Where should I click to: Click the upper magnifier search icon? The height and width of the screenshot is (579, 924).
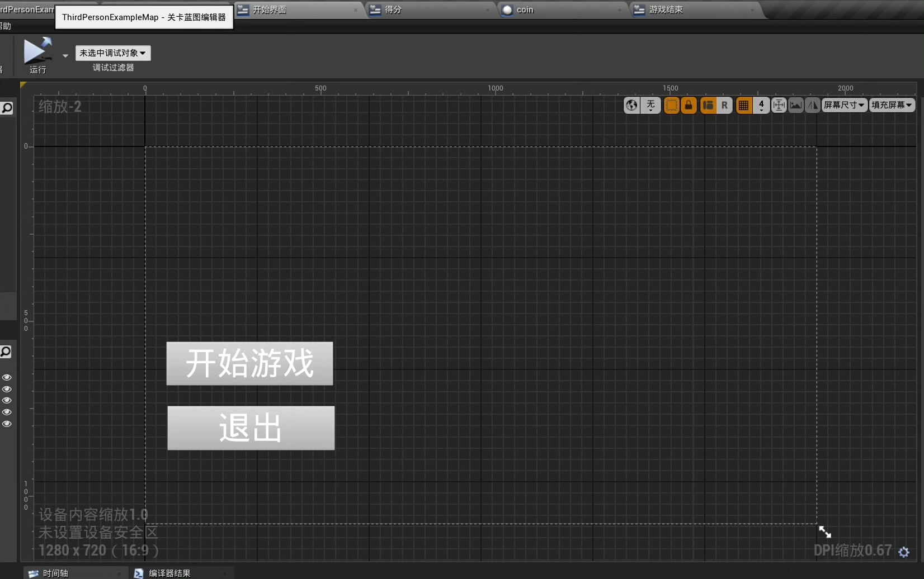pos(7,108)
